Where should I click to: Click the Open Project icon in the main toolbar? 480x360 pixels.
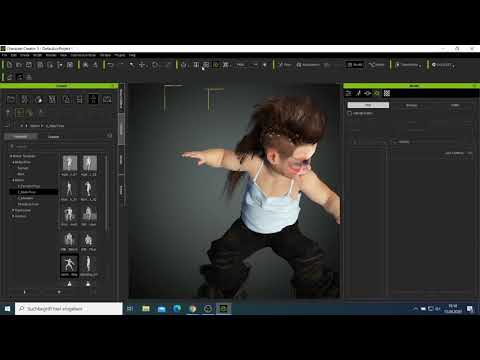(x=19, y=65)
